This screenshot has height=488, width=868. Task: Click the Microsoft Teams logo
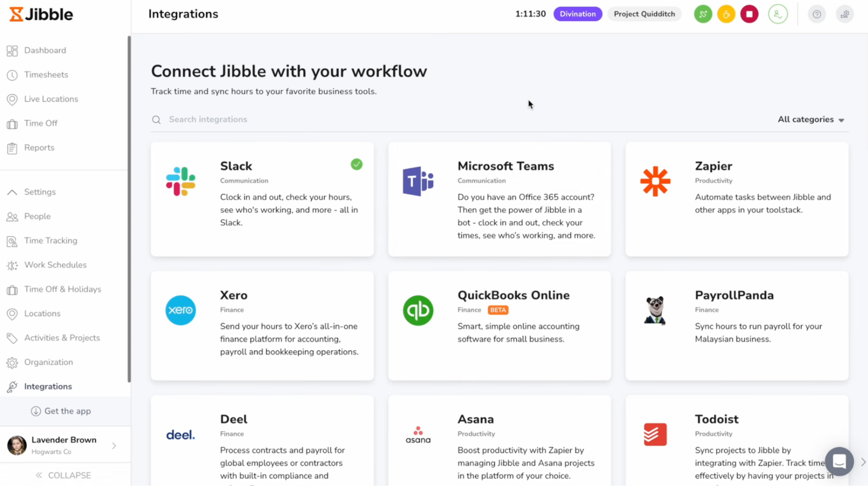(x=418, y=181)
